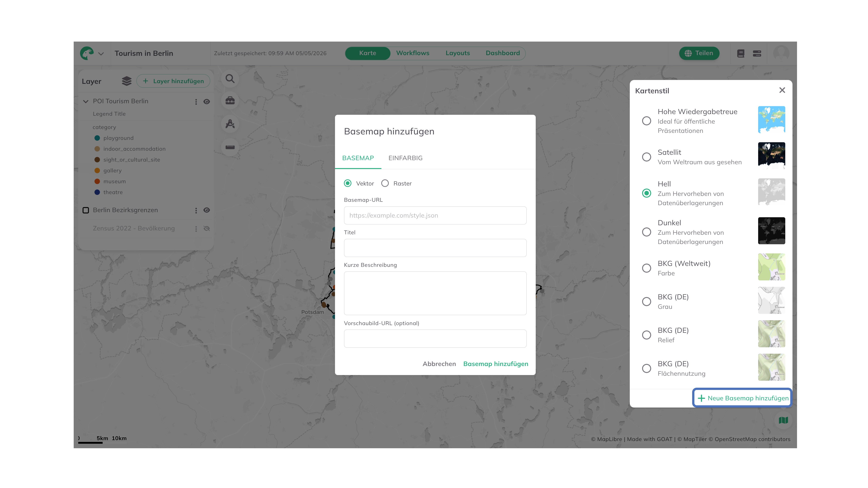Click Layer hinzufügen button
Image resolution: width=868 pixels, height=488 pixels.
[173, 81]
